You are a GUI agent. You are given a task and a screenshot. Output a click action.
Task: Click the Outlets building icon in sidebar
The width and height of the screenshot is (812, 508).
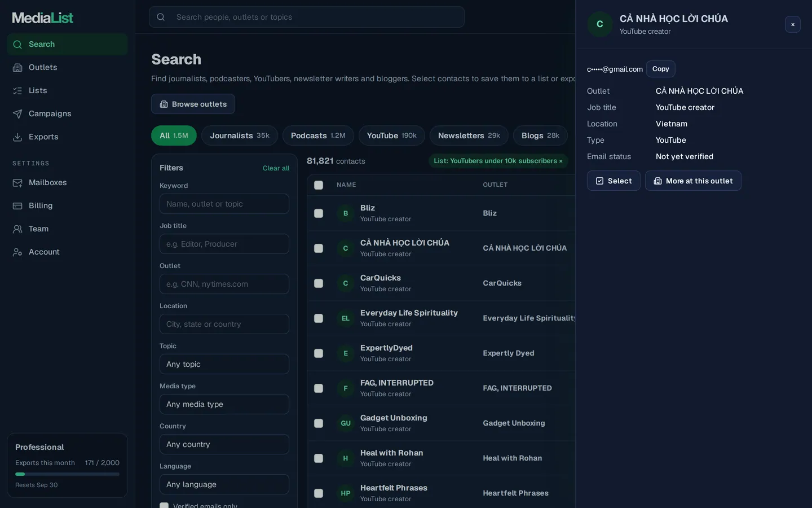coord(17,68)
